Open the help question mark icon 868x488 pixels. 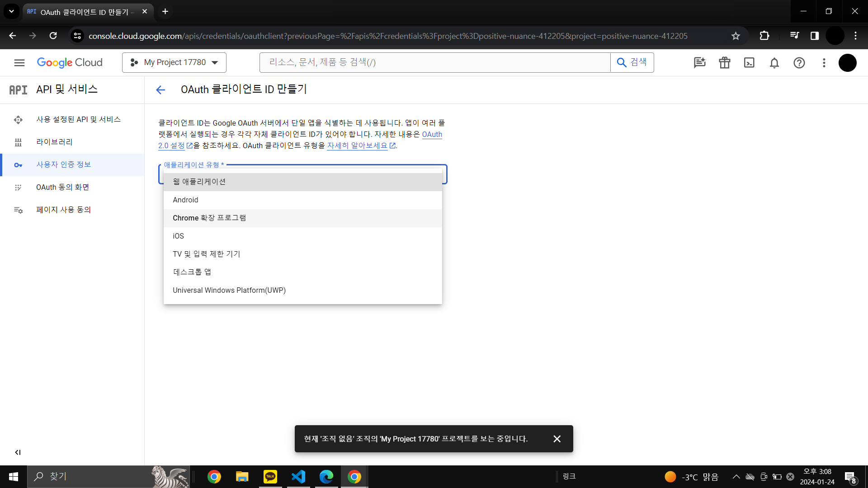pos(799,63)
